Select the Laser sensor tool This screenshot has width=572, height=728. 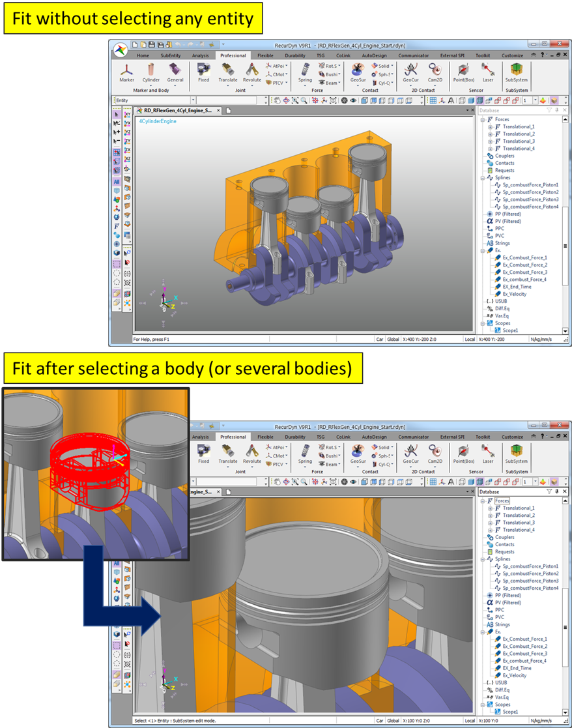488,74
